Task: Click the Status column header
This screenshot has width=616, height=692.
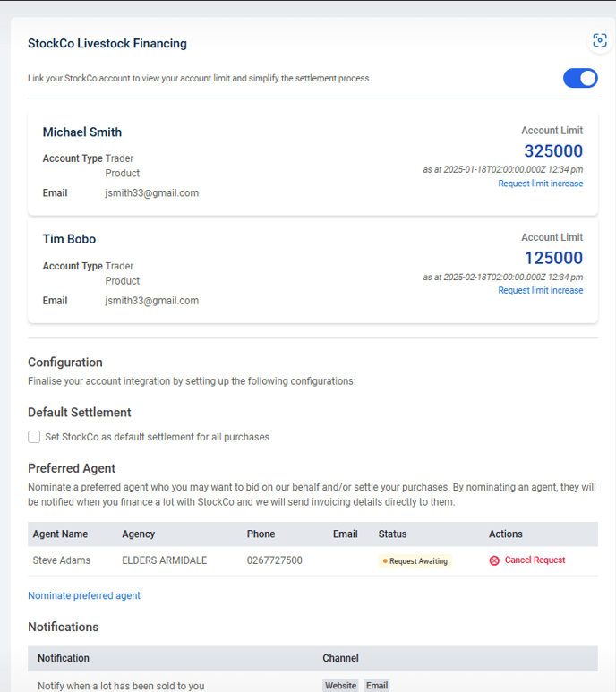Action: (392, 534)
